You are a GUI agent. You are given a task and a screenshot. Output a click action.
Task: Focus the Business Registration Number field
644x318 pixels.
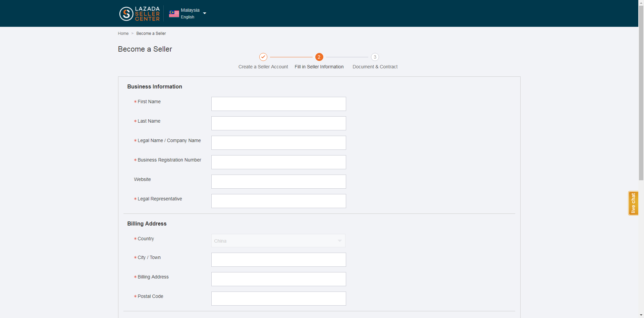tap(279, 162)
